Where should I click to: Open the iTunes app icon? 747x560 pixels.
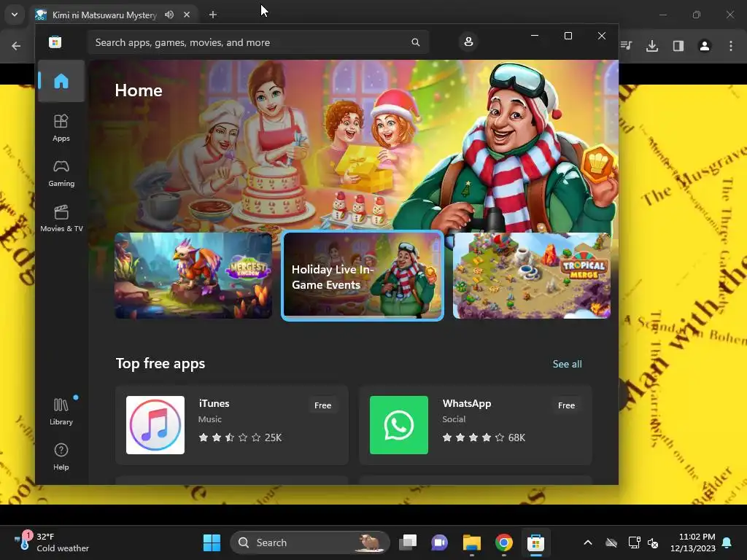[155, 425]
